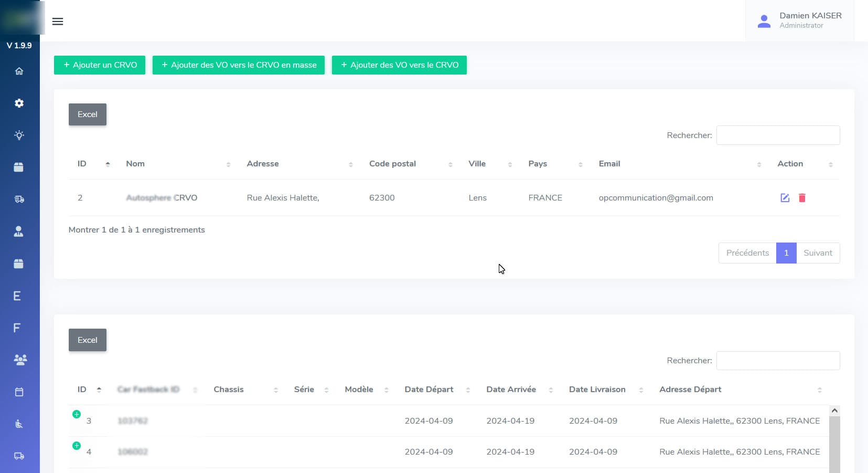Click the vehicles table vertical scrollbar
The height and width of the screenshot is (473, 868).
click(834, 441)
